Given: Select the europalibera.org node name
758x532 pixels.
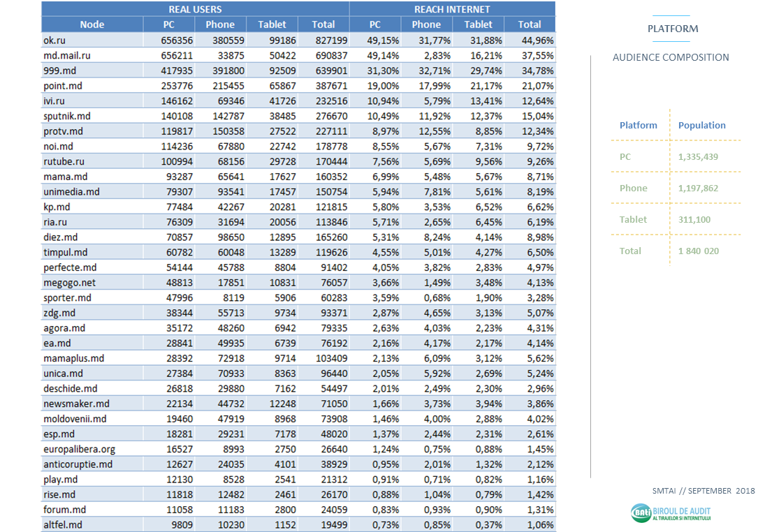Looking at the screenshot, I should point(79,449).
